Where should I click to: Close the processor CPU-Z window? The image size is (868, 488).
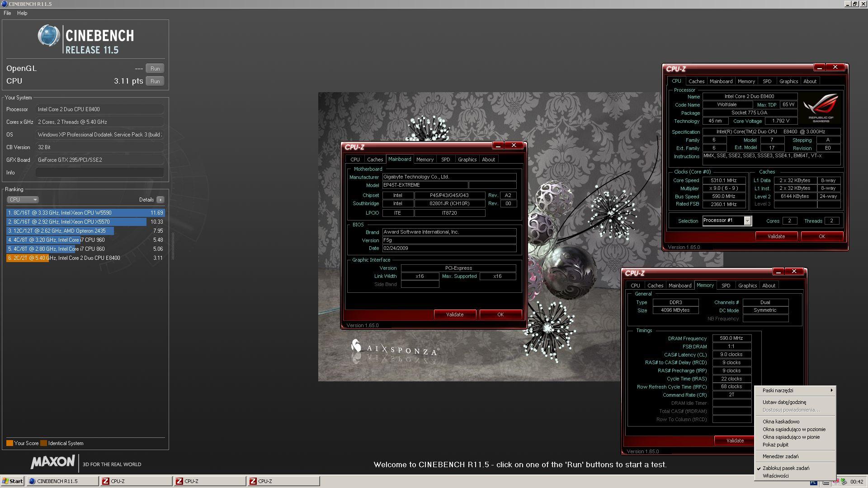[x=835, y=67]
